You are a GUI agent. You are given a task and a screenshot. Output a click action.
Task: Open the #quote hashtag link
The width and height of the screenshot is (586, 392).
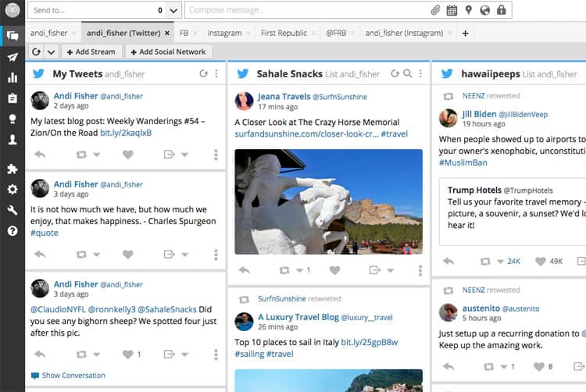(45, 233)
